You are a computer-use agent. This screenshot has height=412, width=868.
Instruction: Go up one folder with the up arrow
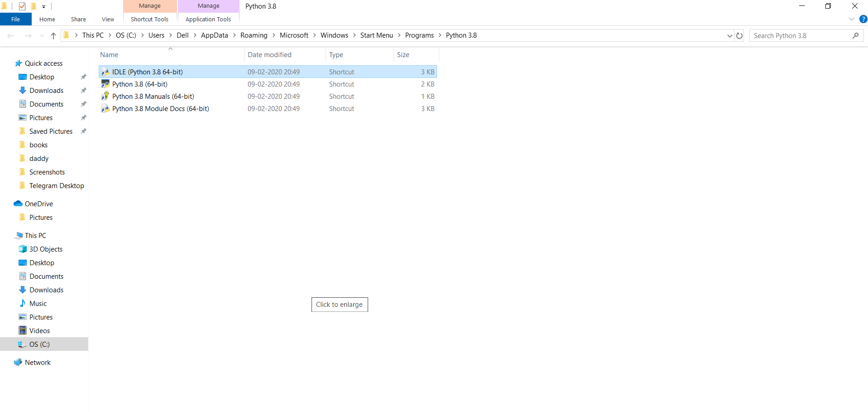pos(53,36)
